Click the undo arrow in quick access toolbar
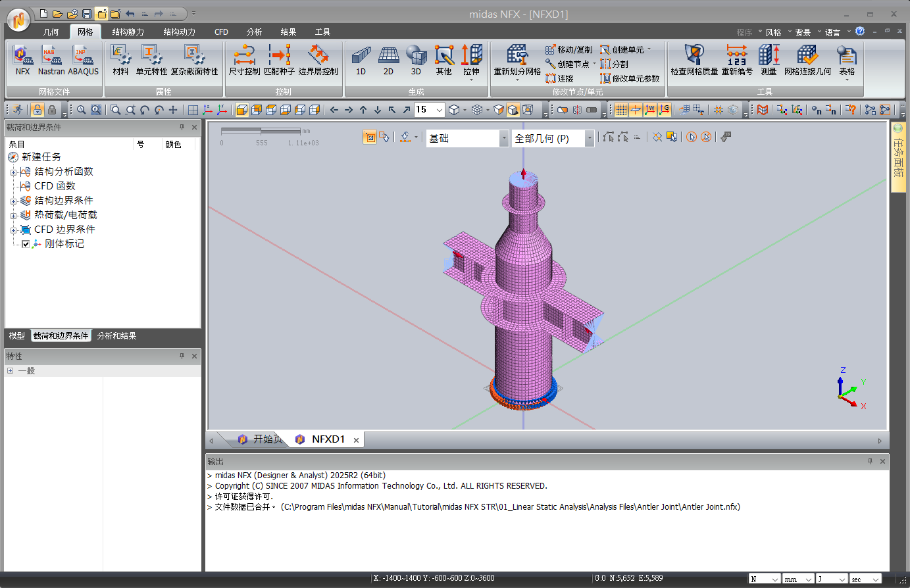Screen dimensions: 910x588 click(130, 14)
